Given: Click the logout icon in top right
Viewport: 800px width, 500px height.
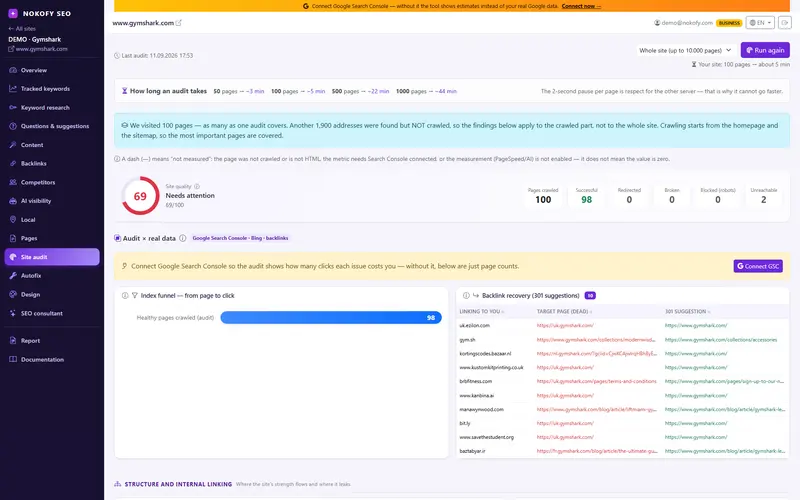Looking at the screenshot, I should coord(785,23).
